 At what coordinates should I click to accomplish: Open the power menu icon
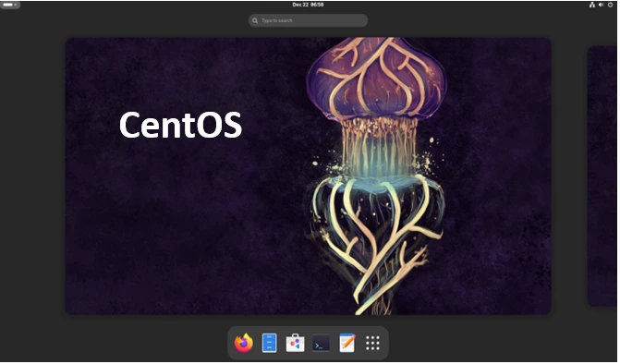[x=611, y=5]
